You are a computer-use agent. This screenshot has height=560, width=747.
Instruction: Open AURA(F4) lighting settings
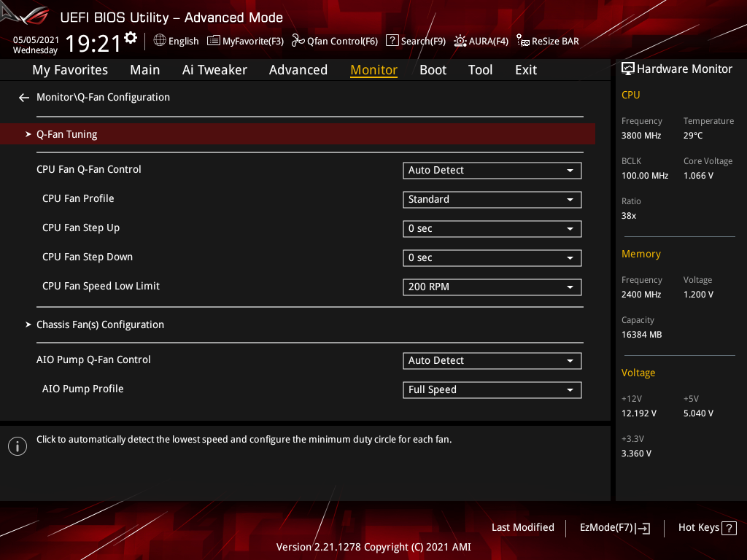(481, 41)
